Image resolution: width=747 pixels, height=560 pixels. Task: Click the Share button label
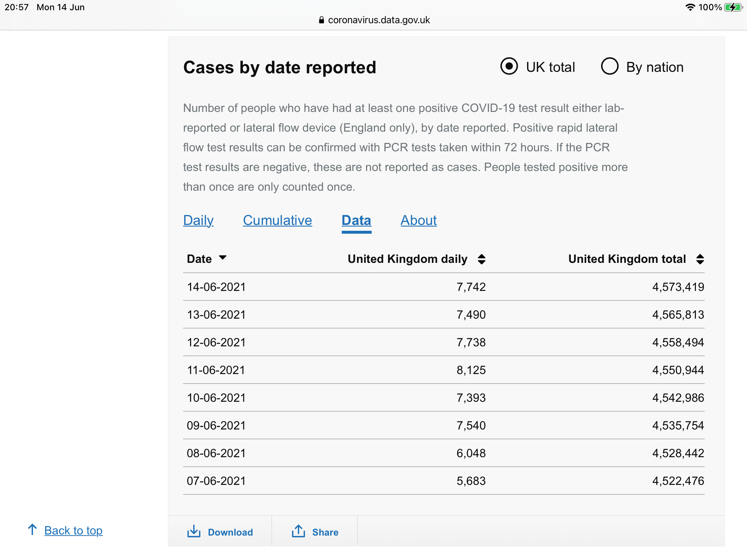click(325, 532)
